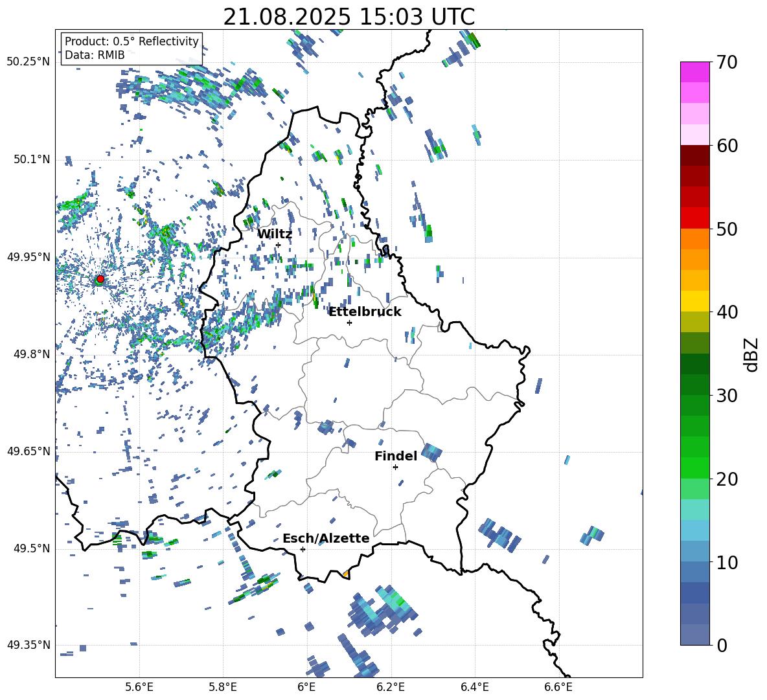The width and height of the screenshot is (767, 700).
Task: Click the 50.1°N latitude label
Action: (x=31, y=159)
